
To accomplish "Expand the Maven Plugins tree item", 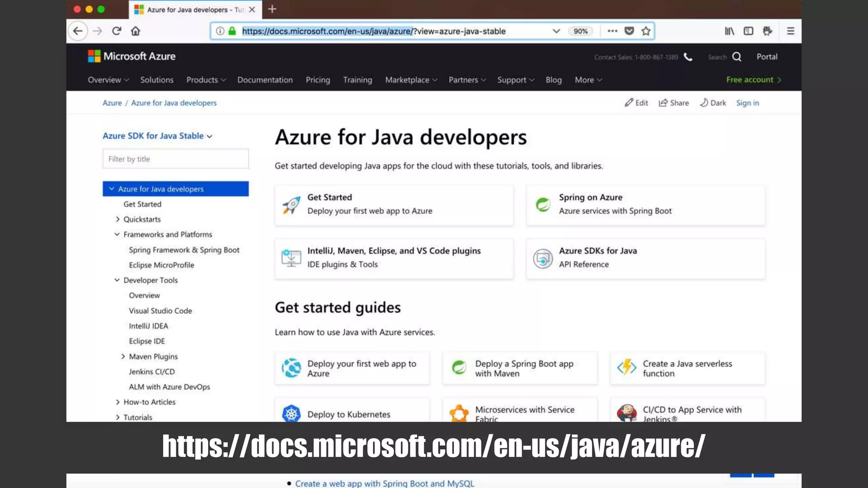I will pos(123,356).
